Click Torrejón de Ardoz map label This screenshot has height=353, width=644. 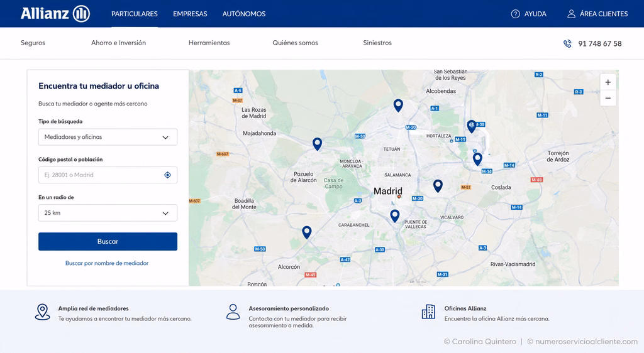pyautogui.click(x=558, y=156)
